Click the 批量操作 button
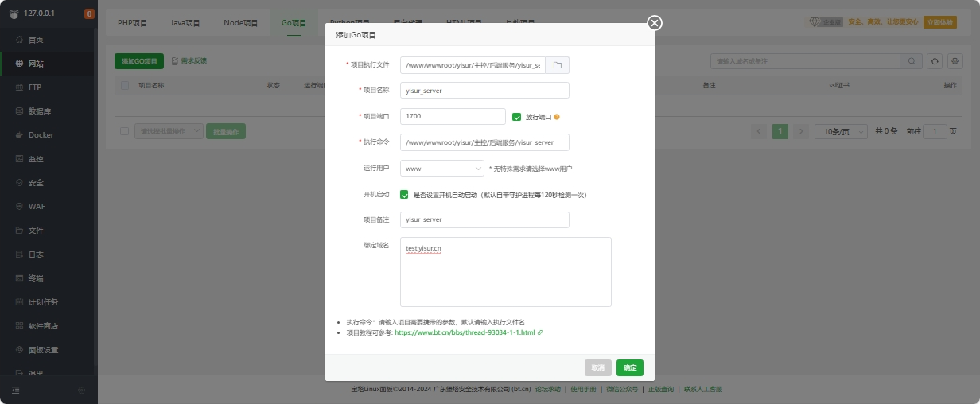 pyautogui.click(x=226, y=131)
